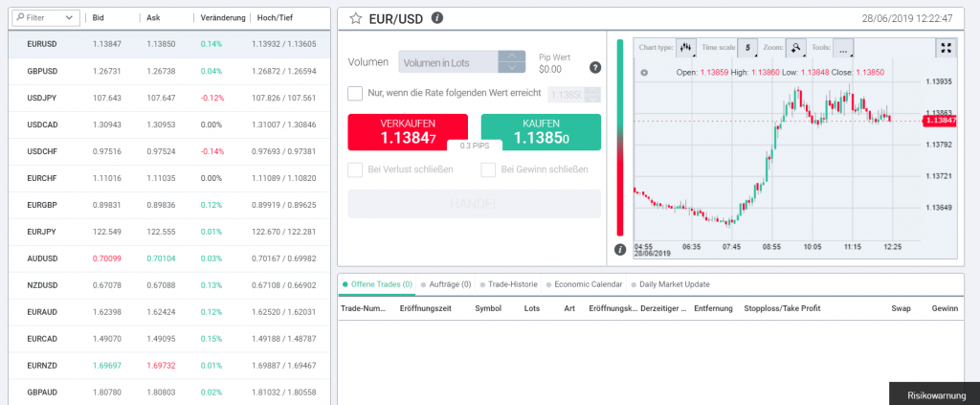Increase volume with up stepper arrow
The image size is (980, 405).
coord(512,56)
